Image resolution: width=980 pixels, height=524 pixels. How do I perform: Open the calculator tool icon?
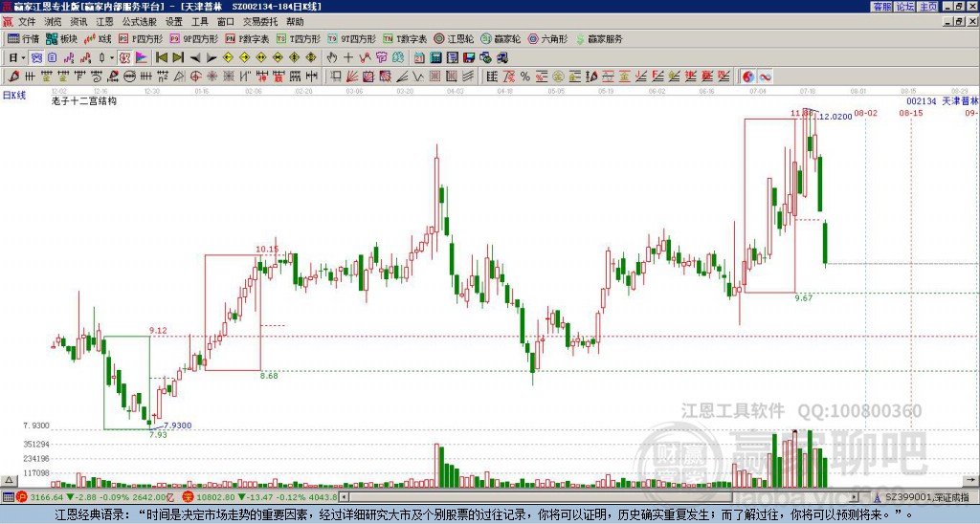435,57
